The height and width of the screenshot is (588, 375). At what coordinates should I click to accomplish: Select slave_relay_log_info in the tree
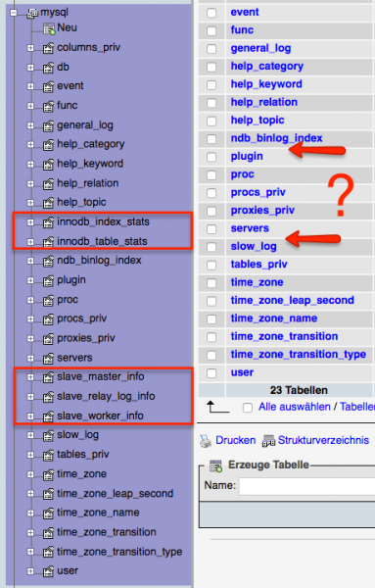coord(106,396)
